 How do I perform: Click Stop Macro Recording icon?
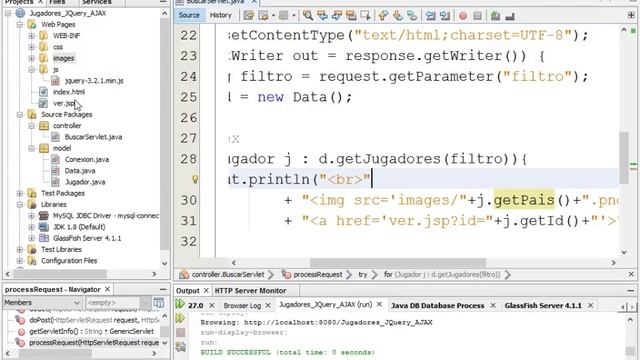[477, 16]
